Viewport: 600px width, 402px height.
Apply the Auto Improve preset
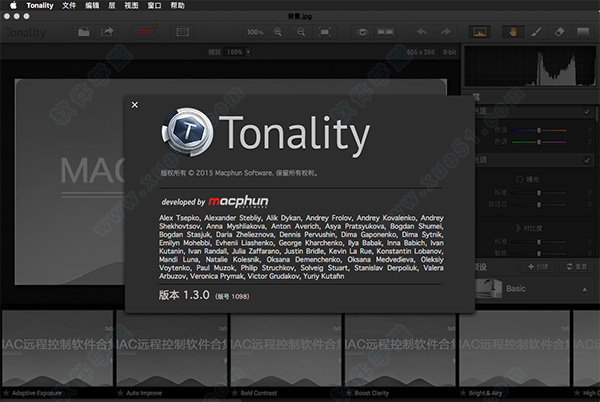point(172,349)
